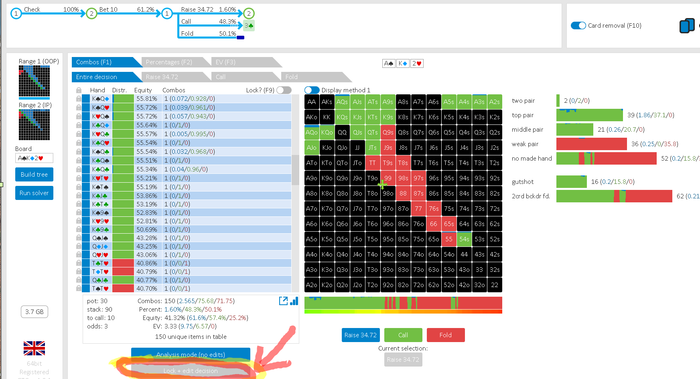Click the Run solver button

point(34,193)
